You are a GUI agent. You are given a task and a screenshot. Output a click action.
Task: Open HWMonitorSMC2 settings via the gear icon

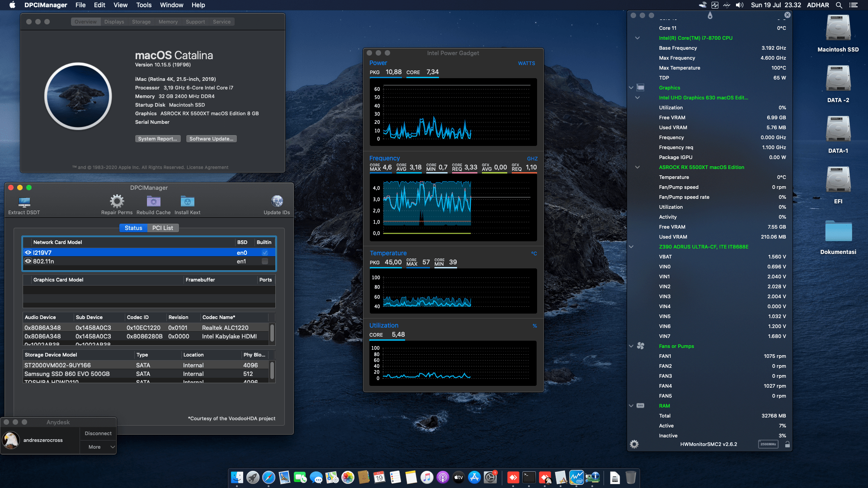tap(635, 444)
